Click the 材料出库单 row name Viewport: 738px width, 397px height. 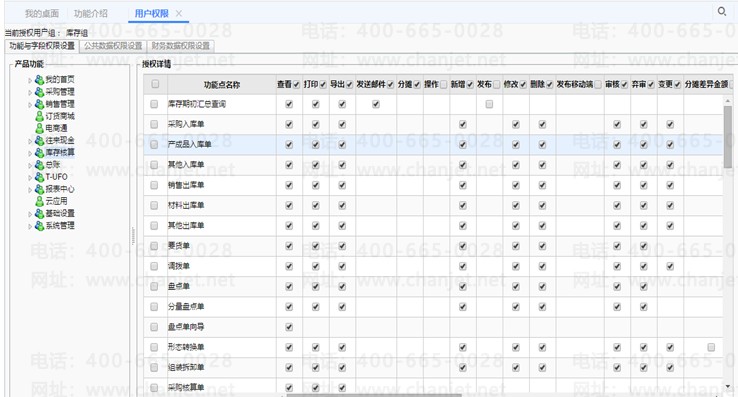[x=186, y=205]
